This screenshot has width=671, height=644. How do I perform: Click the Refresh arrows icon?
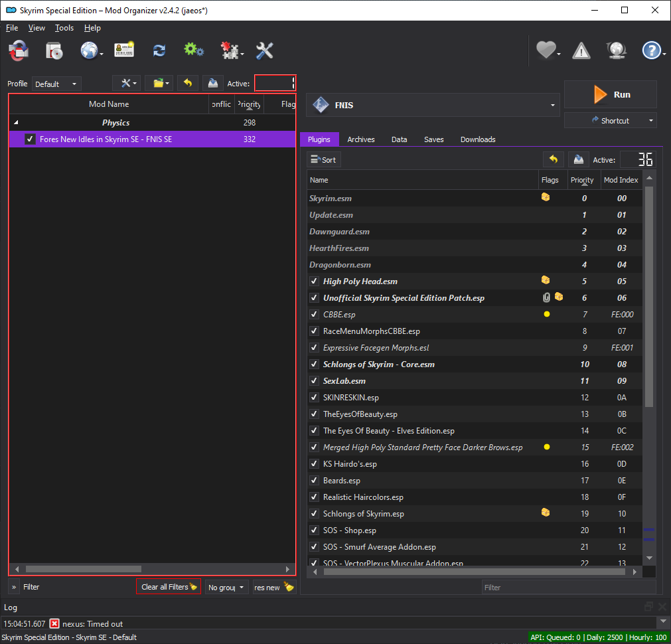[159, 51]
